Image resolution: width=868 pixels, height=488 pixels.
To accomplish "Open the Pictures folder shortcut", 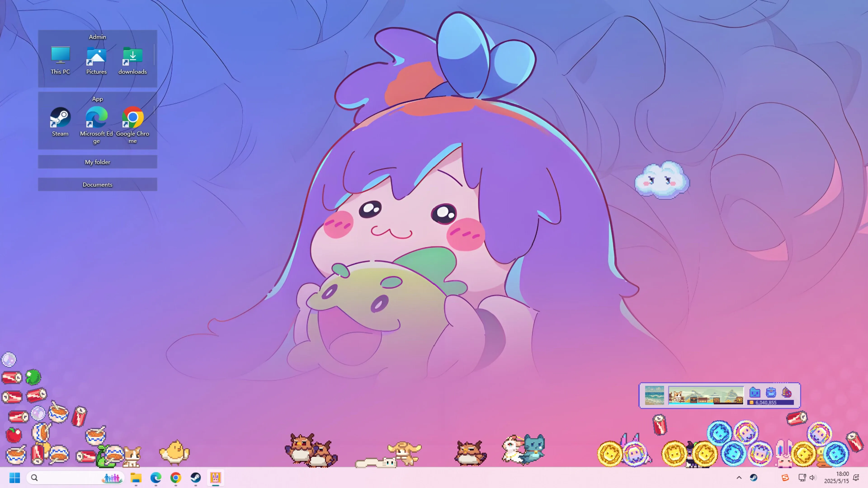I will tap(96, 61).
